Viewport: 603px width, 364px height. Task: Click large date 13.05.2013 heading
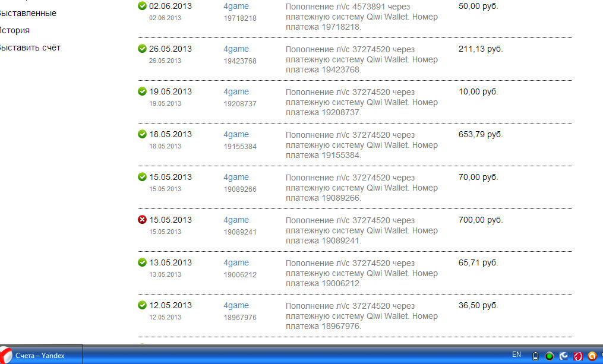pyautogui.click(x=171, y=262)
